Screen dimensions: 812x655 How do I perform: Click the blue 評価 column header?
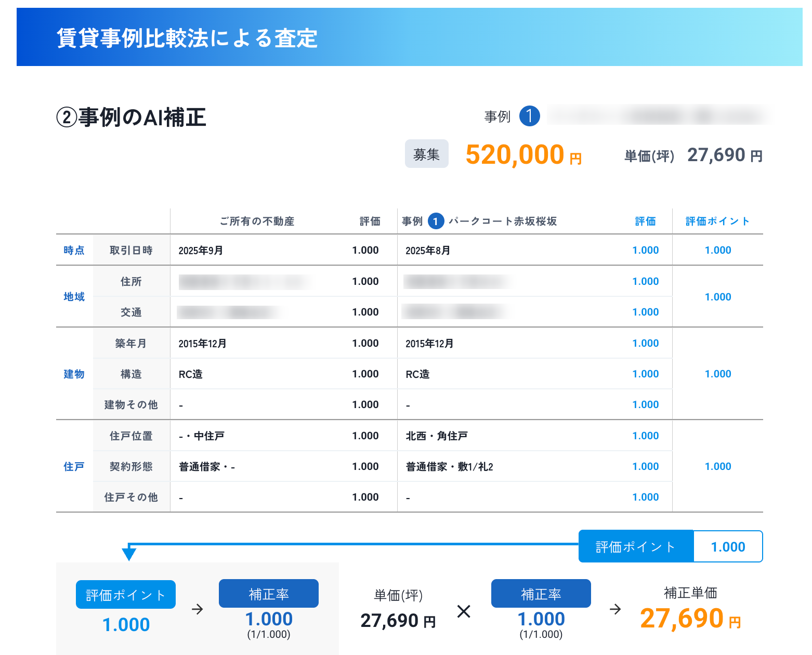(645, 221)
